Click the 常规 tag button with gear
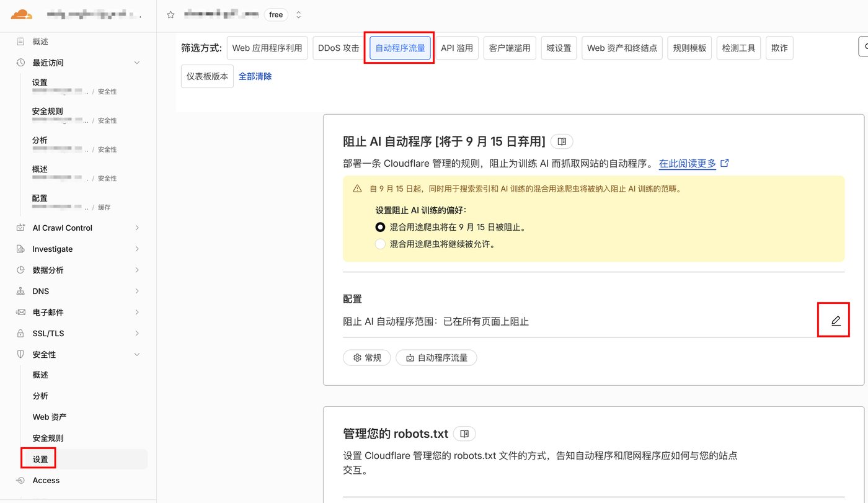Image resolution: width=868 pixels, height=503 pixels. (367, 357)
